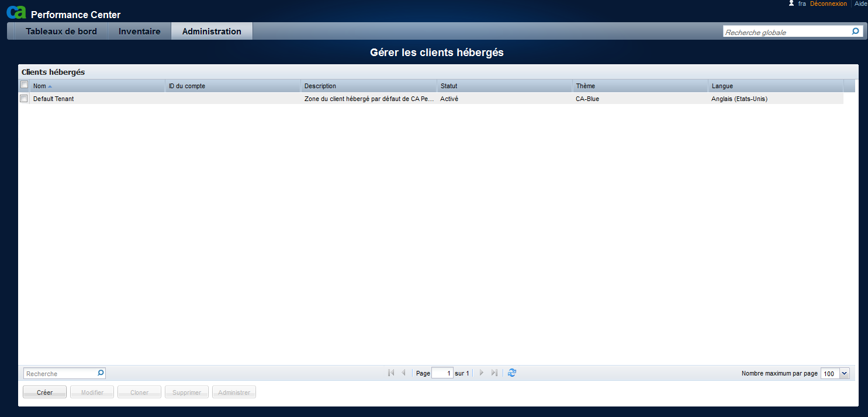Viewport: 868px width, 417px height.
Task: Toggle the select-all checkbox in header
Action: coord(24,85)
